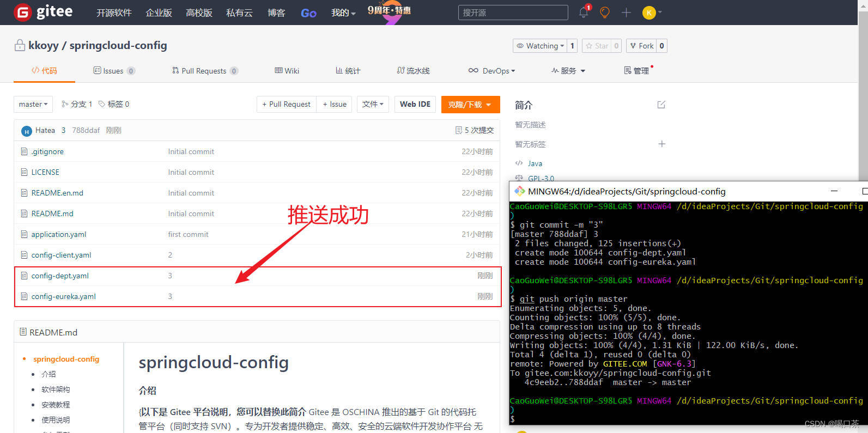Switch to the Issues tab
The image size is (868, 433).
114,71
